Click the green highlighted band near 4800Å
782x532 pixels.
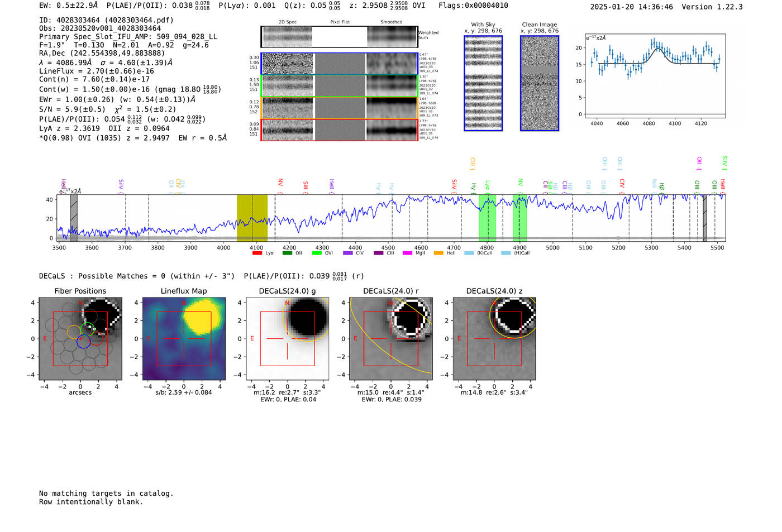click(x=487, y=218)
